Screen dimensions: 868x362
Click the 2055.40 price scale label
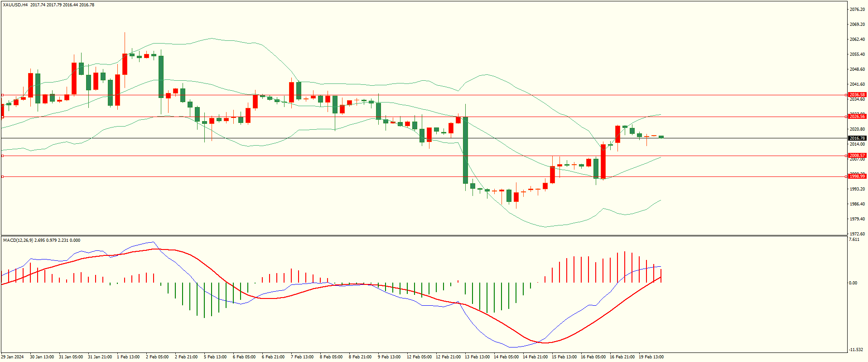click(x=857, y=54)
